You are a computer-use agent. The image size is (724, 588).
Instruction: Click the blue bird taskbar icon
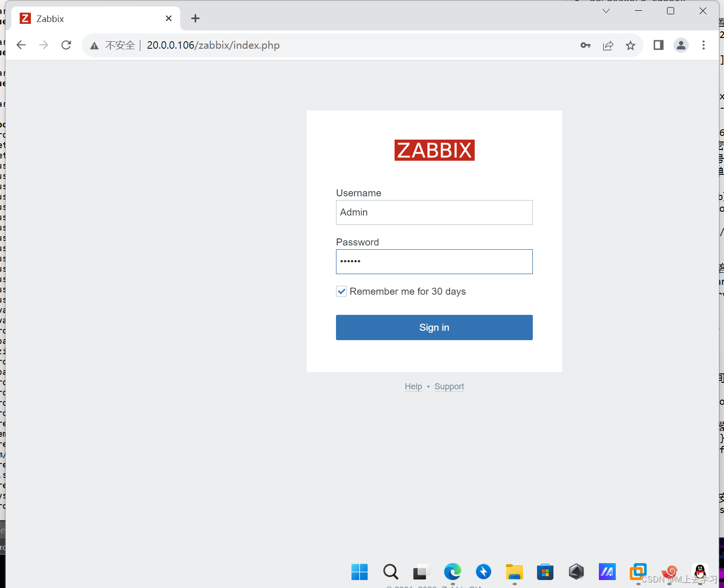[x=483, y=572]
